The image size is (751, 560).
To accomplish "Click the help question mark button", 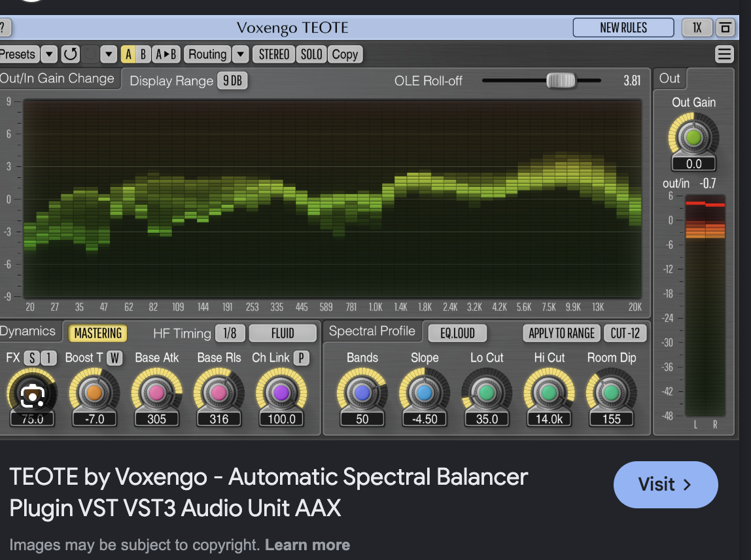I will 4,27.
